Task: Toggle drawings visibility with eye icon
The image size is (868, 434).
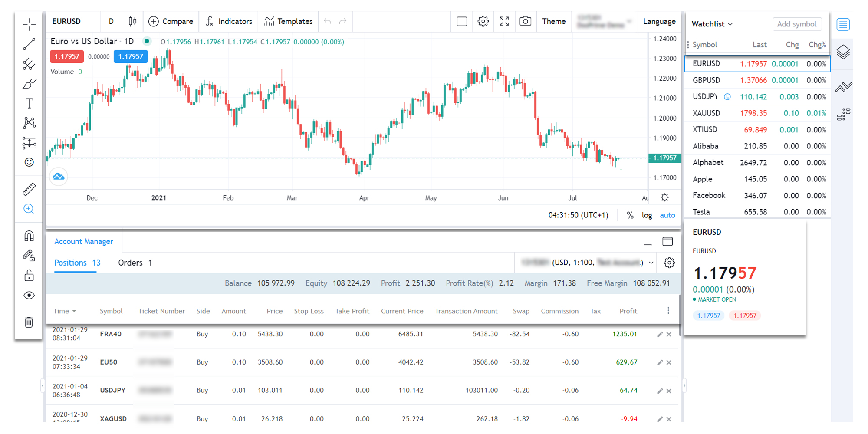Action: coord(29,296)
